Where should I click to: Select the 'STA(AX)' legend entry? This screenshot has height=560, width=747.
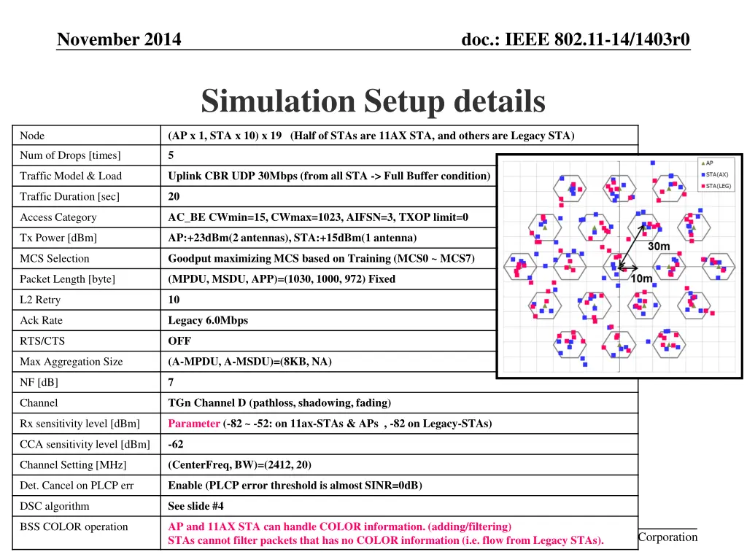[x=715, y=174]
